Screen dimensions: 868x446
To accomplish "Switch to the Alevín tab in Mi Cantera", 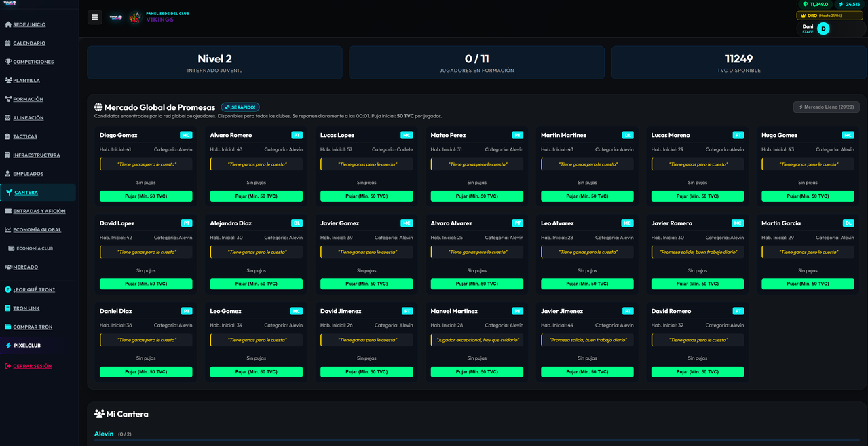I will tap(104, 434).
